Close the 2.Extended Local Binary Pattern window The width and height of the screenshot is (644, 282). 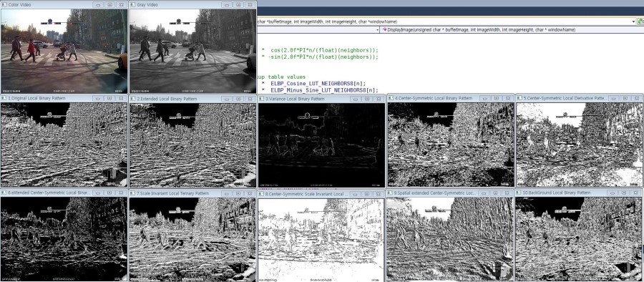click(x=250, y=99)
